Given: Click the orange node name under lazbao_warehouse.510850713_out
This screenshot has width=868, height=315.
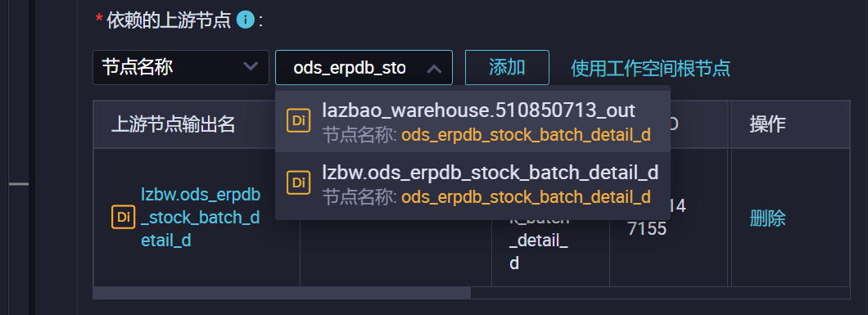Looking at the screenshot, I should click(x=526, y=135).
